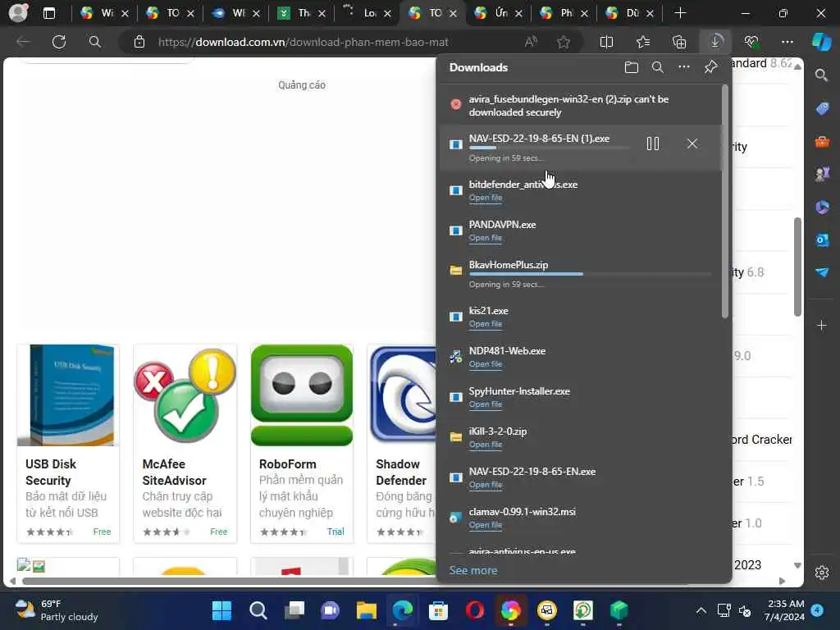
Task: Open Browser essentials heart icon
Action: [751, 42]
